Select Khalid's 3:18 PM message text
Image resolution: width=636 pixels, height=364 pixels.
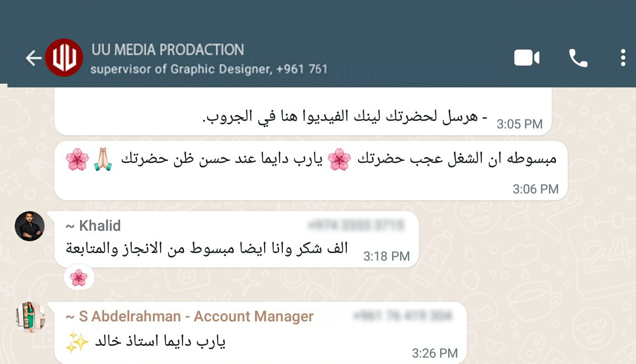tap(207, 248)
